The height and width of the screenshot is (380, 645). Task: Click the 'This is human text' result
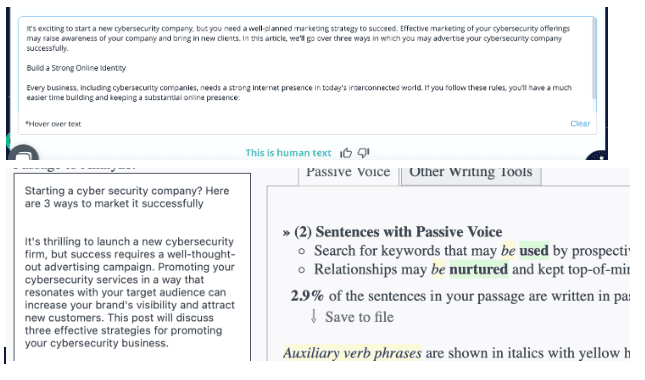click(288, 153)
